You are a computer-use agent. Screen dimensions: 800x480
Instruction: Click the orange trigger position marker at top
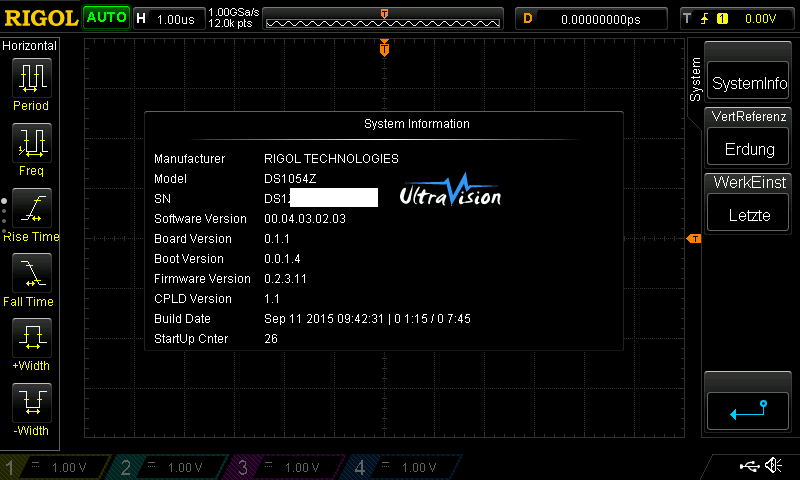384,48
